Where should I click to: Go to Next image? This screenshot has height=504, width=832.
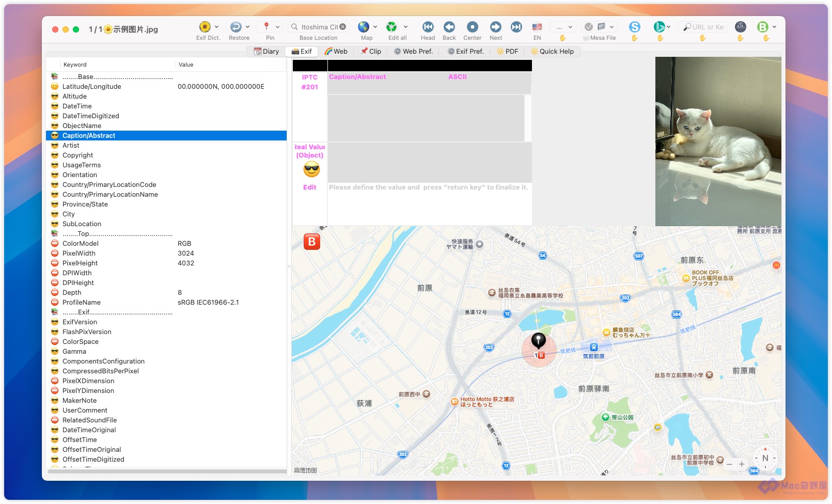(x=496, y=27)
